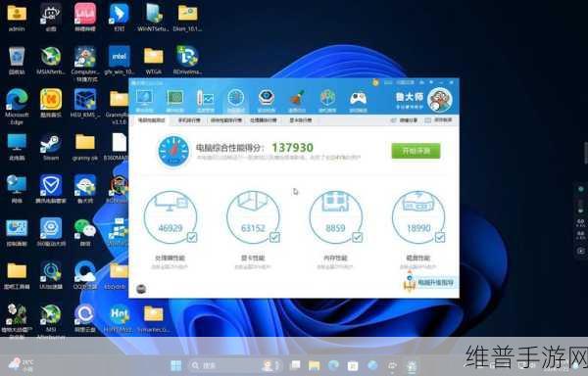Switch to the graphics card ranking tab
This screenshot has width=588, height=376.
[301, 120]
